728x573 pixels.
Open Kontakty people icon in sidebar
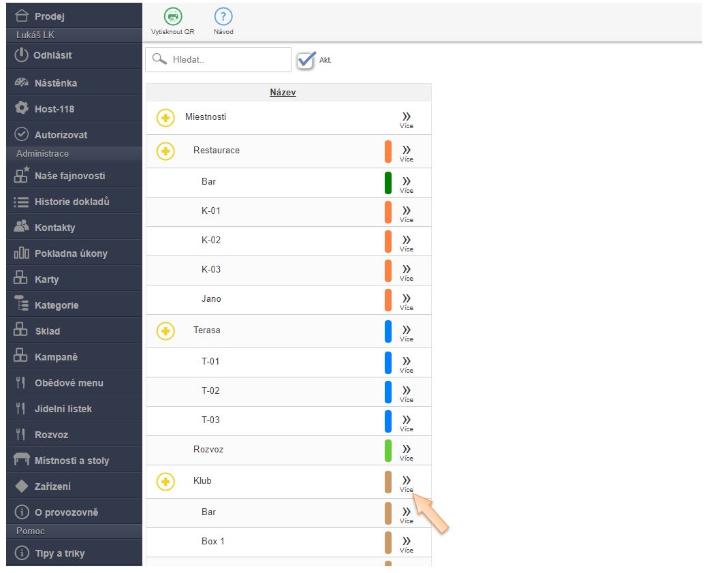pos(22,227)
